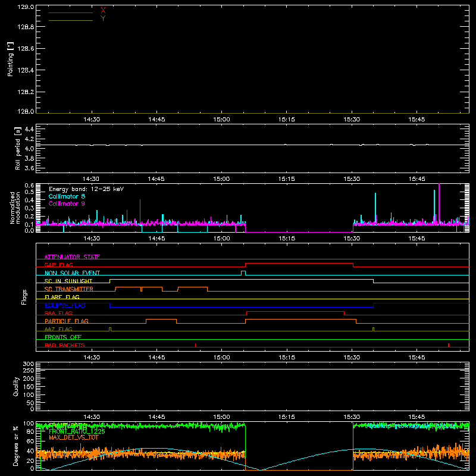Screen dimensions: 476x476
Task: Click the Absolute geomagnetic latitude label
Action: click(x=411, y=426)
